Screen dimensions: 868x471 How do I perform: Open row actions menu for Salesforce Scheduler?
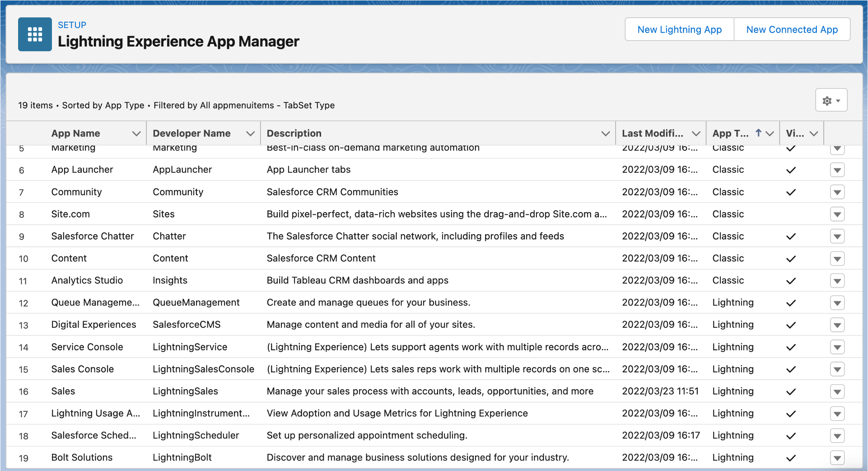coord(837,436)
